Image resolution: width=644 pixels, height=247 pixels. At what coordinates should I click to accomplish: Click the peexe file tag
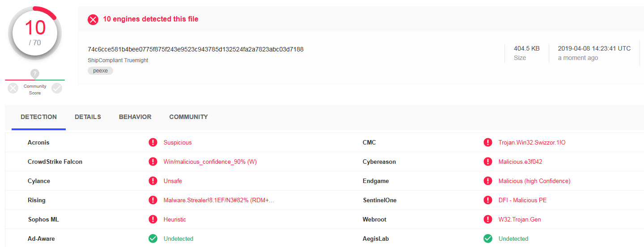[101, 71]
